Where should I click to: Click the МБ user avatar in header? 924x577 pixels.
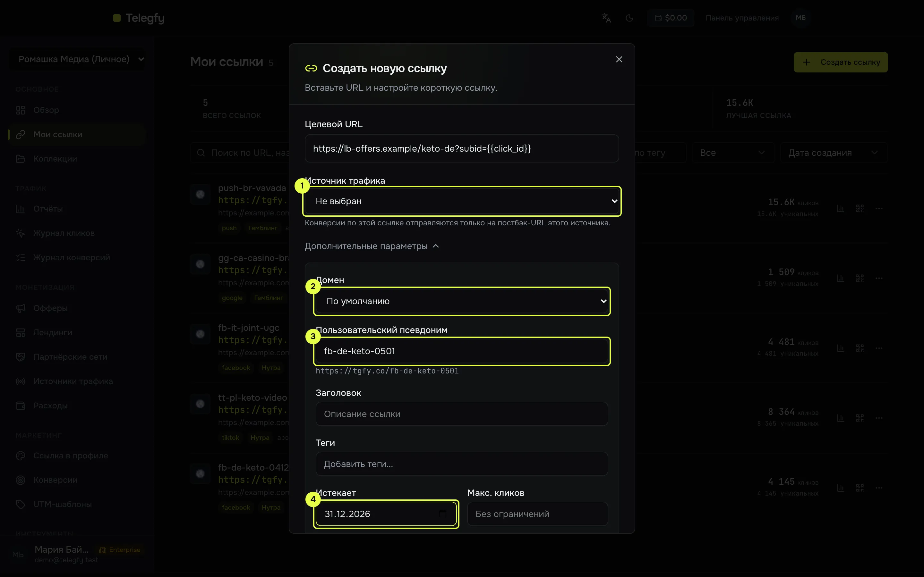point(801,18)
